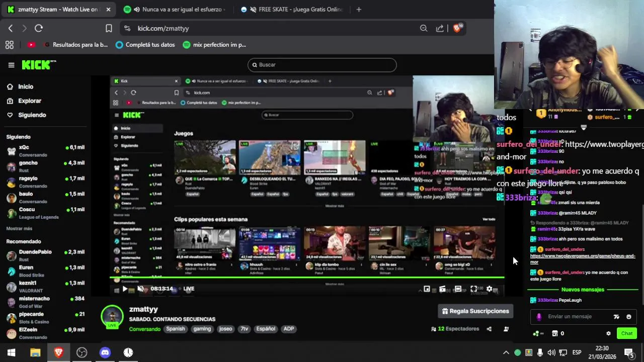Open the Coscu channel in the sidebar
Screen dimensions: 644x362
(45, 213)
